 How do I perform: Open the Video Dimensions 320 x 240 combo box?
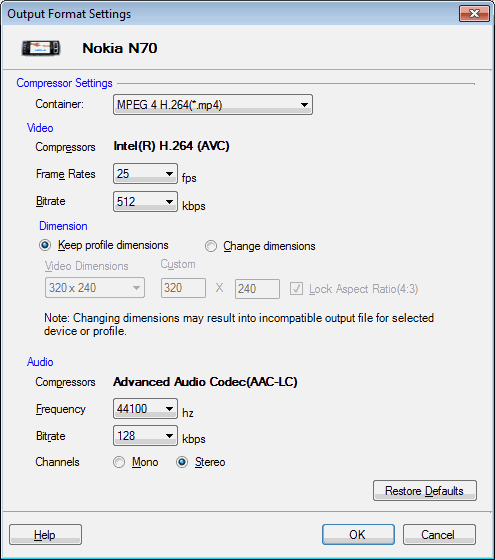95,288
